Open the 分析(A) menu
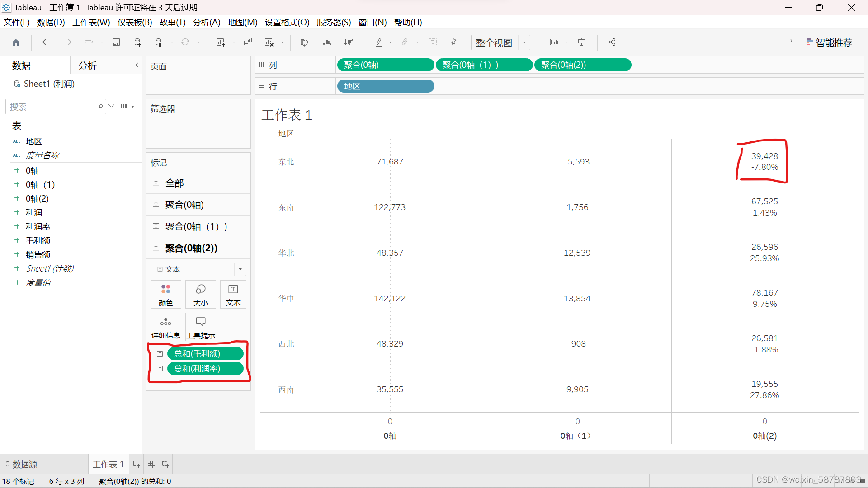The height and width of the screenshot is (488, 868). pos(206,22)
